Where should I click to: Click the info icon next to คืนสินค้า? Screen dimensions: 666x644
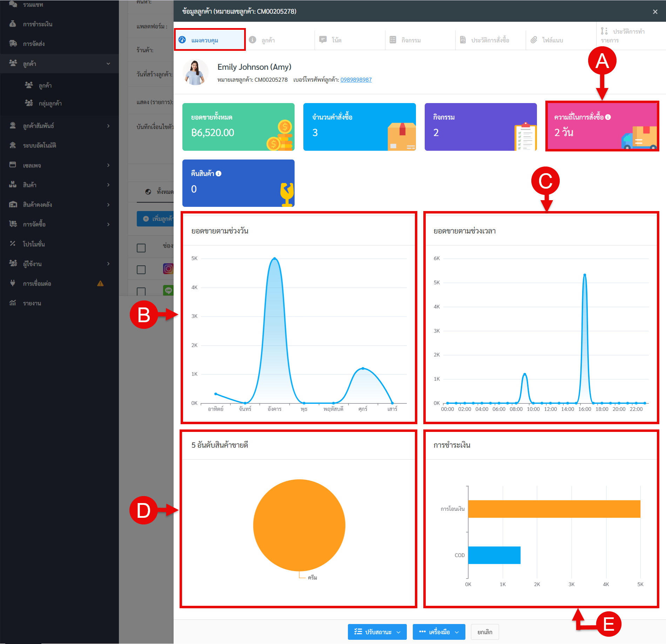tap(218, 174)
